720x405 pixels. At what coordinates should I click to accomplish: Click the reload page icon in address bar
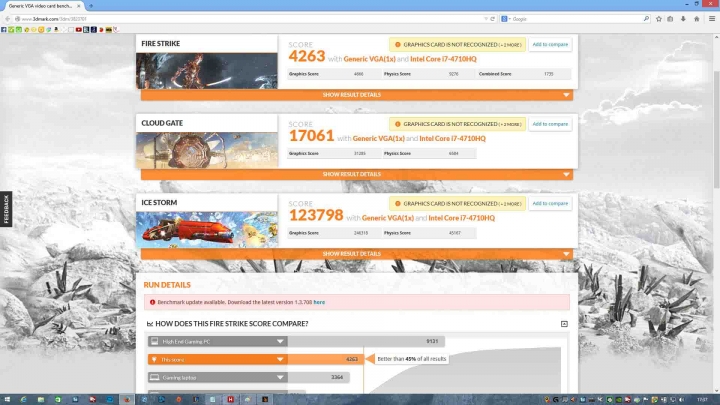492,19
